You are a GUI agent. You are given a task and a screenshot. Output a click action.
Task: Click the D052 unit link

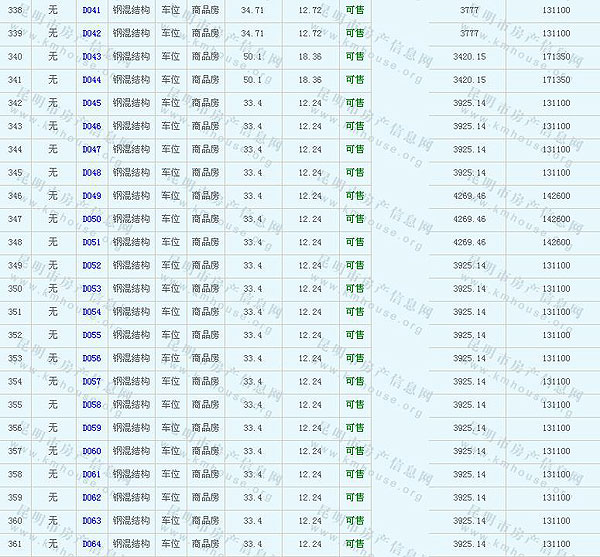click(x=91, y=265)
